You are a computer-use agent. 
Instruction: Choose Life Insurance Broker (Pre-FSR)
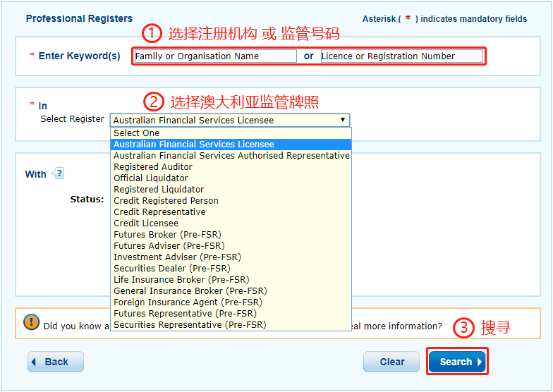(x=181, y=280)
